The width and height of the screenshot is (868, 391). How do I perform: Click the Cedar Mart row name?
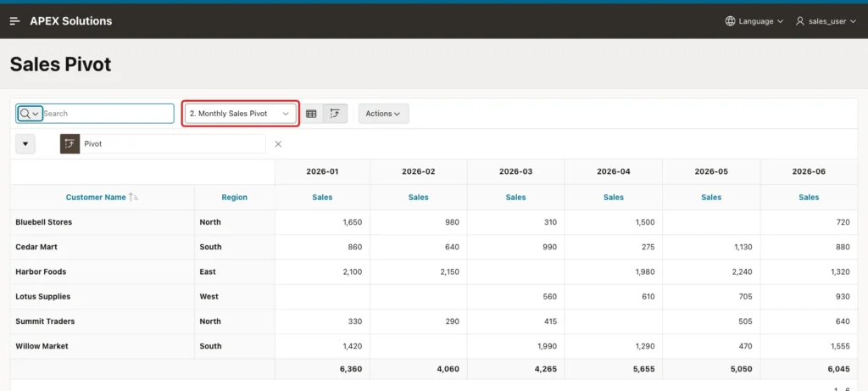(36, 247)
